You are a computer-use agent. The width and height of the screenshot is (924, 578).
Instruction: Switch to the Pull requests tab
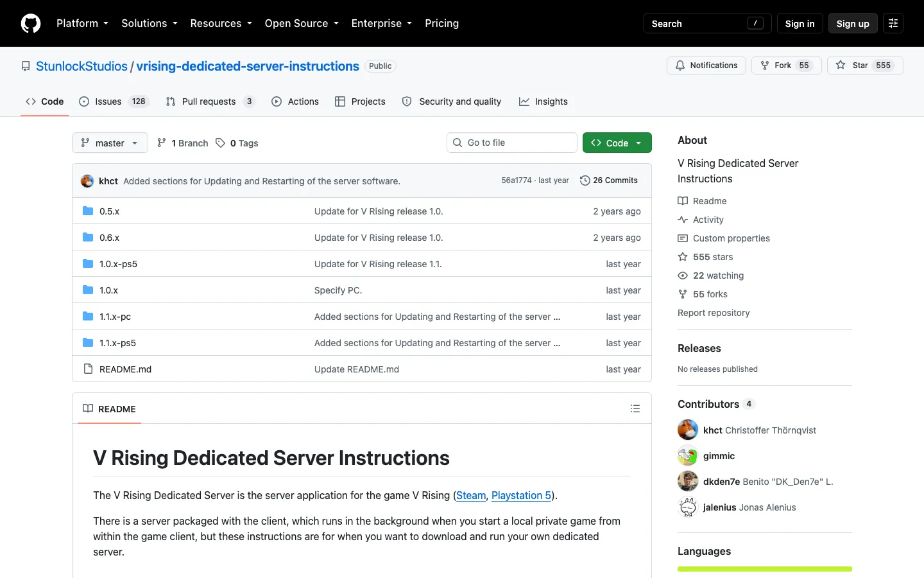pyautogui.click(x=210, y=101)
